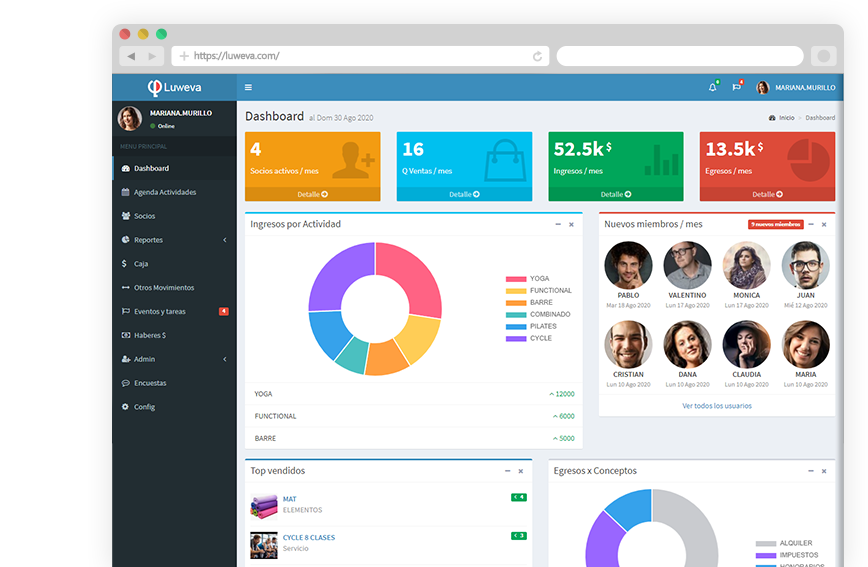This screenshot has height=567, width=868.
Task: Close the Egresos x Conceptos panel
Action: point(824,471)
